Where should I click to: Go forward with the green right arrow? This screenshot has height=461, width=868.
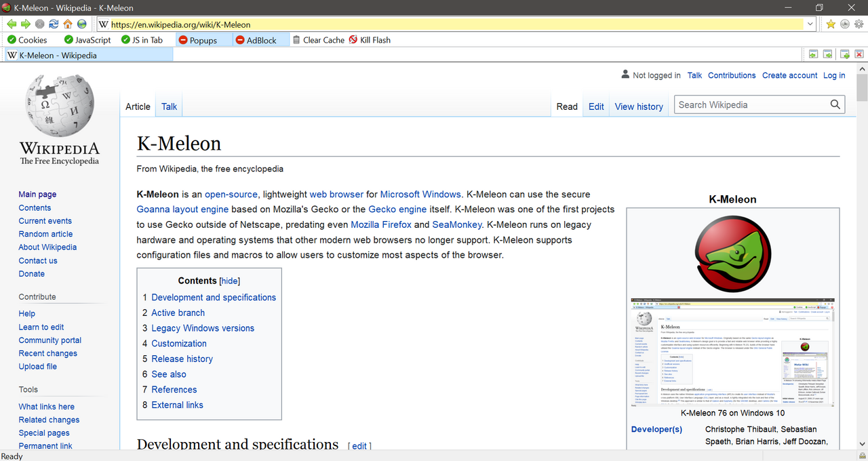[26, 24]
